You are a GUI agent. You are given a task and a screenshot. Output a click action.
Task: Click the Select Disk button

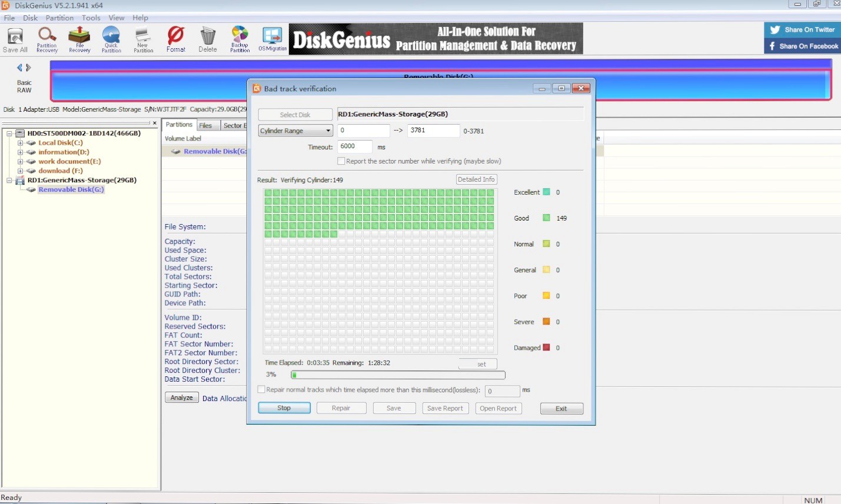tap(295, 115)
